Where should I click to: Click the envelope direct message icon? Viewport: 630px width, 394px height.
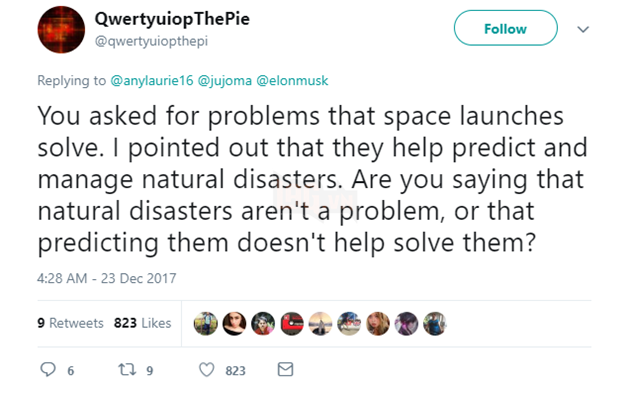tap(285, 369)
